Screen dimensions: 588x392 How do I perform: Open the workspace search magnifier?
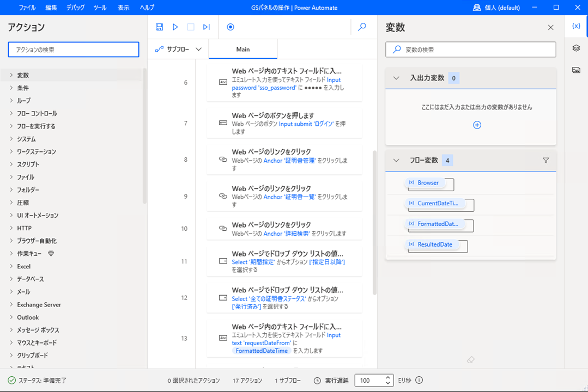pos(362,27)
